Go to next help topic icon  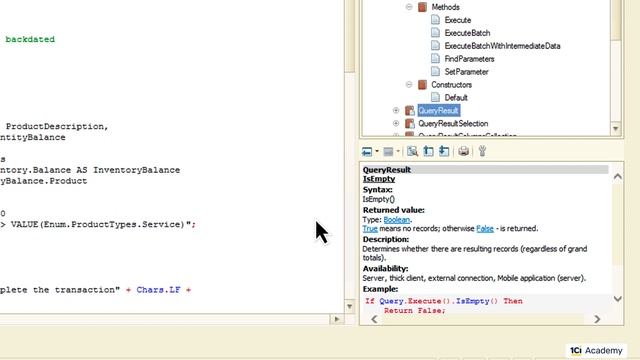444,151
